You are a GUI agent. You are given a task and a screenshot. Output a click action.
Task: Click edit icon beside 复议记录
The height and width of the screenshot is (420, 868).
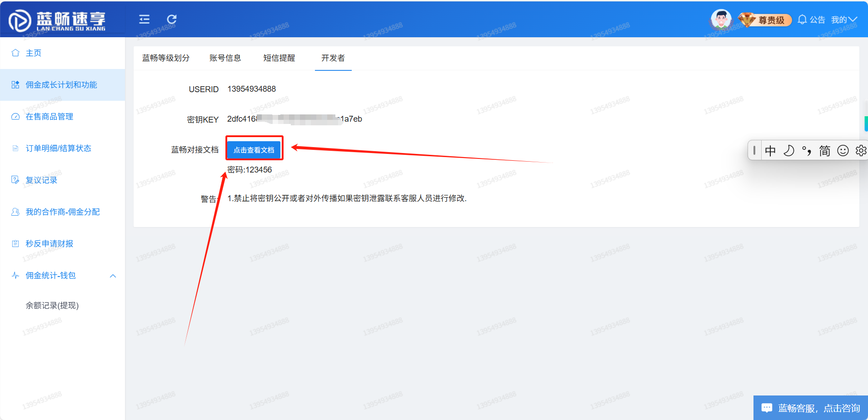[15, 180]
